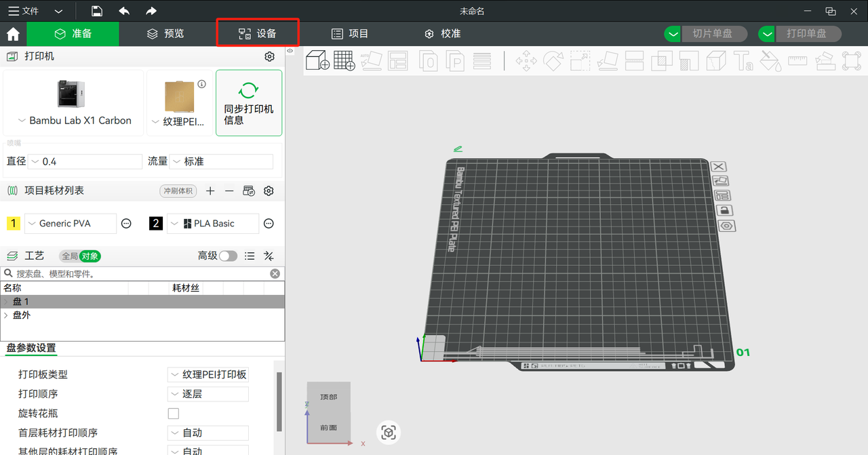Open plate settings hexagon icon beside bed
The image size is (868, 455).
727,226
